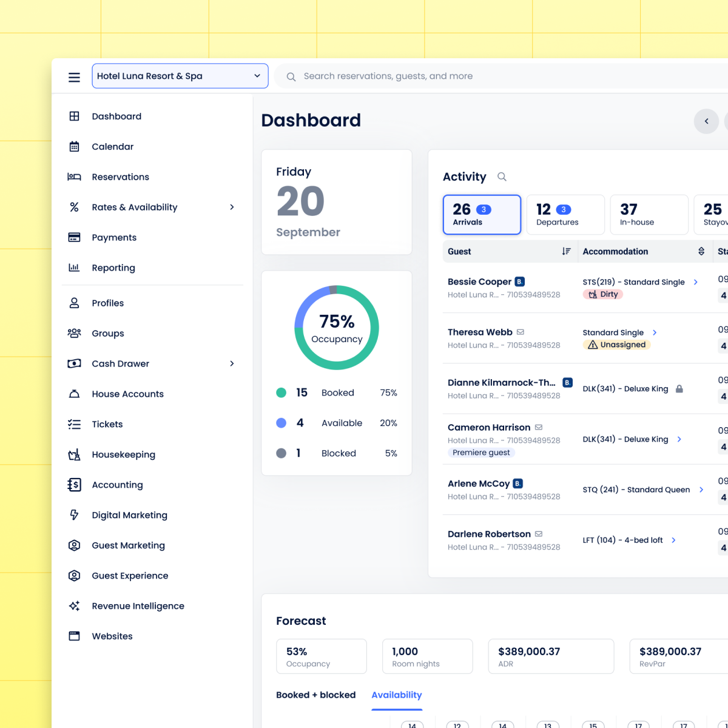The image size is (728, 728).
Task: Open the Hotel Luna Resort & Spa dropdown
Action: point(180,76)
